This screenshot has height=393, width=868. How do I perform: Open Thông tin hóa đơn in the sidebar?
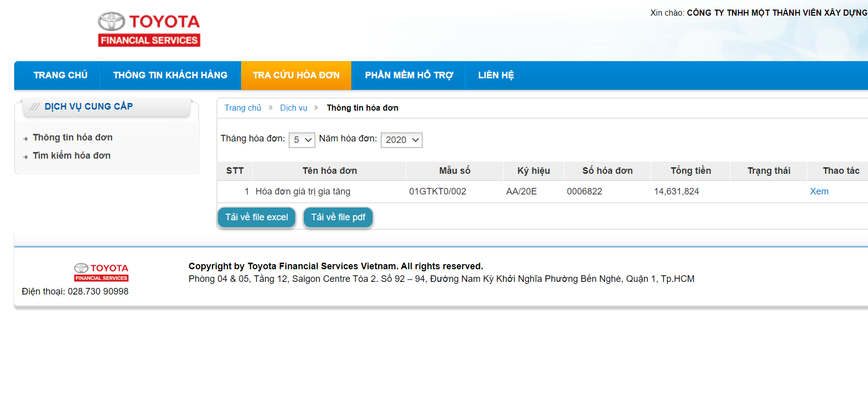pos(73,137)
